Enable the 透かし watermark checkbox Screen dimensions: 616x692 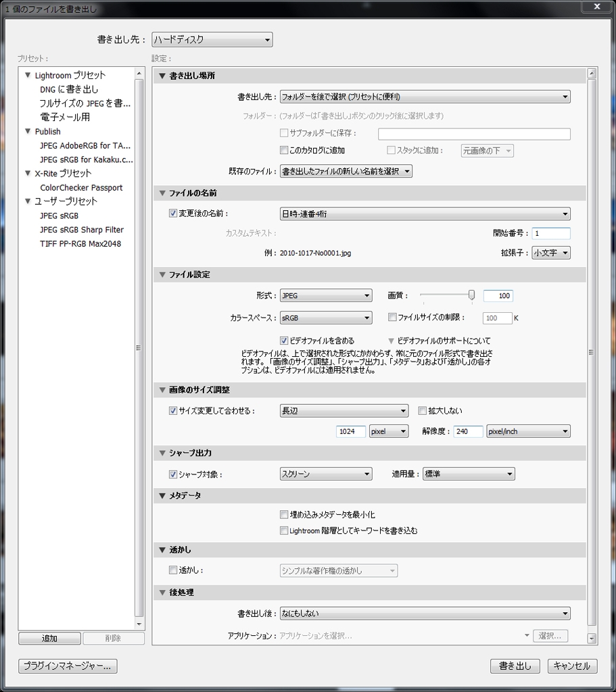coord(173,570)
